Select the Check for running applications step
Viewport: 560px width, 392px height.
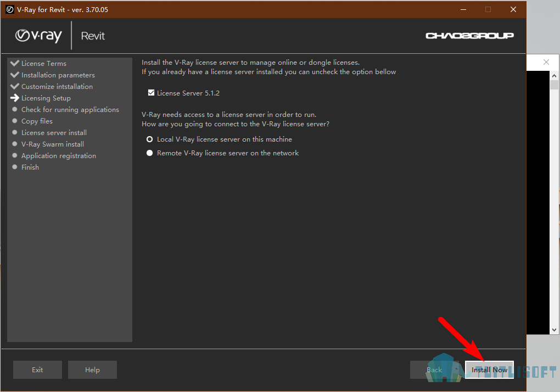[70, 110]
